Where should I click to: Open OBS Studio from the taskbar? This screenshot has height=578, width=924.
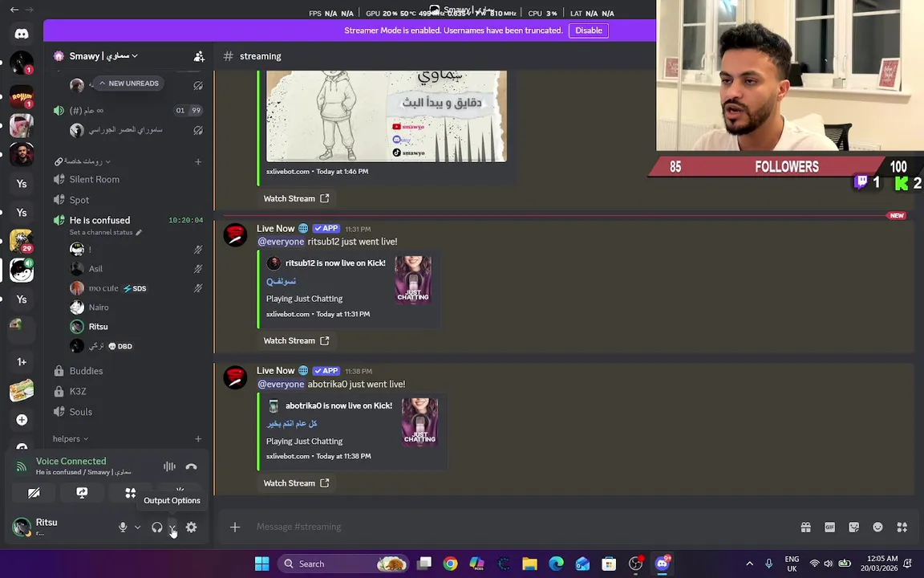point(635,564)
